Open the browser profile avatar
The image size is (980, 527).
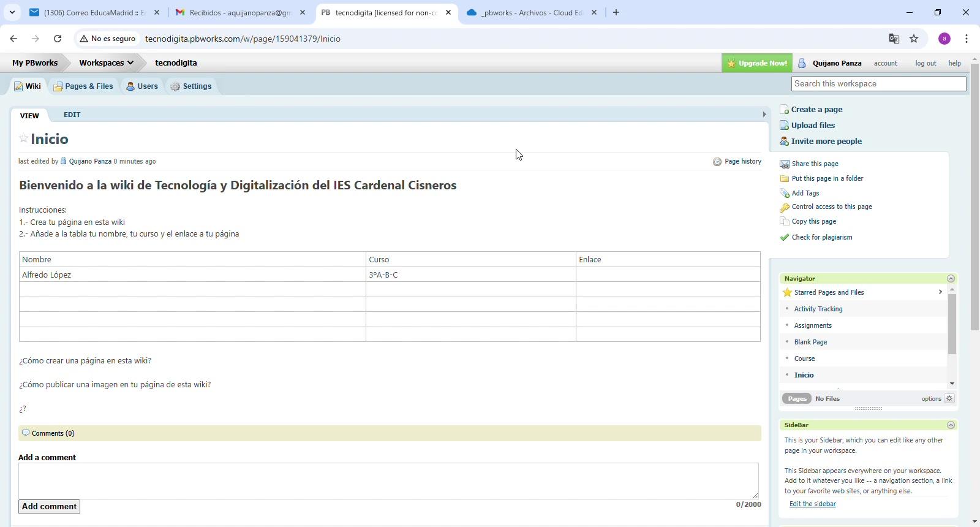(944, 39)
